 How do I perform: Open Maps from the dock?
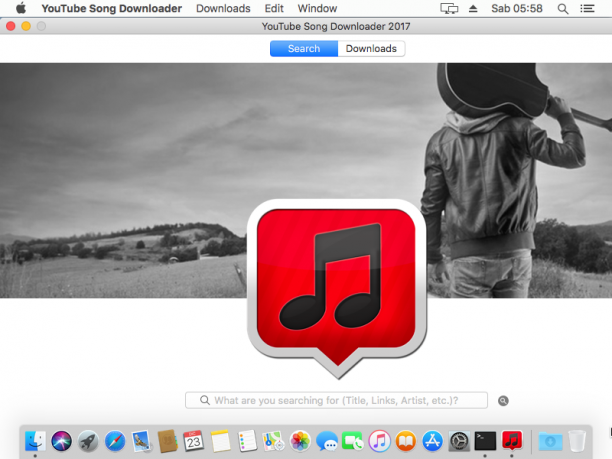click(273, 441)
